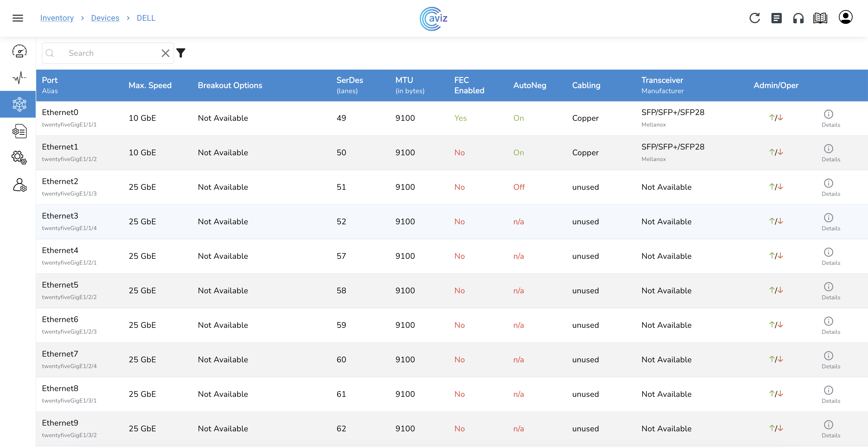Open the support headset icon
The image size is (868, 448).
click(x=798, y=18)
